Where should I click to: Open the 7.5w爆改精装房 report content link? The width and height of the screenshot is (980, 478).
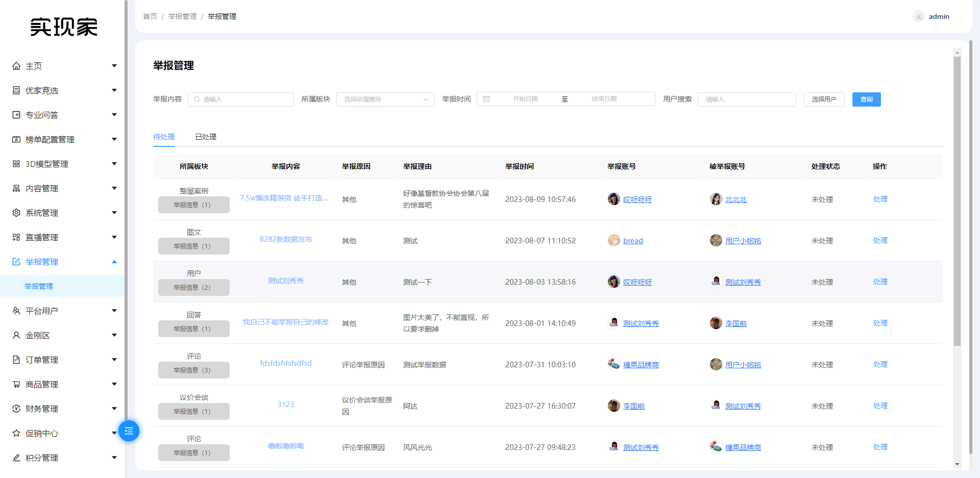pyautogui.click(x=284, y=198)
